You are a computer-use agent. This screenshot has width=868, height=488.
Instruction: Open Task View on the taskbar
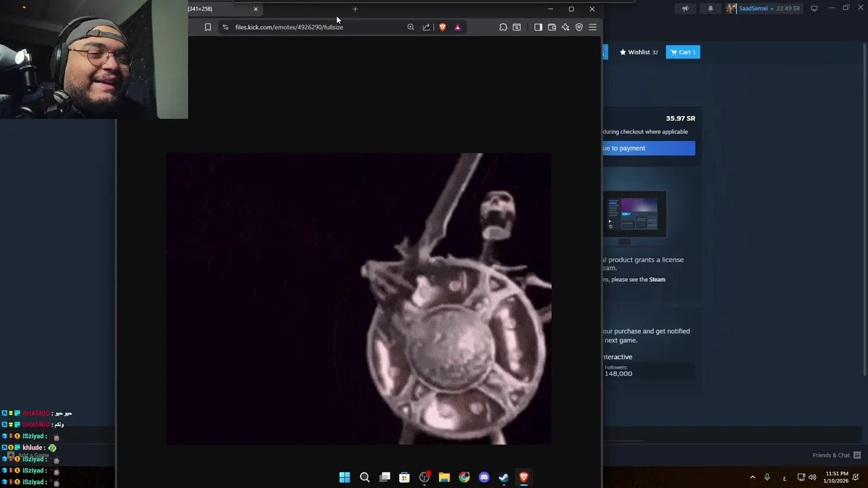384,477
